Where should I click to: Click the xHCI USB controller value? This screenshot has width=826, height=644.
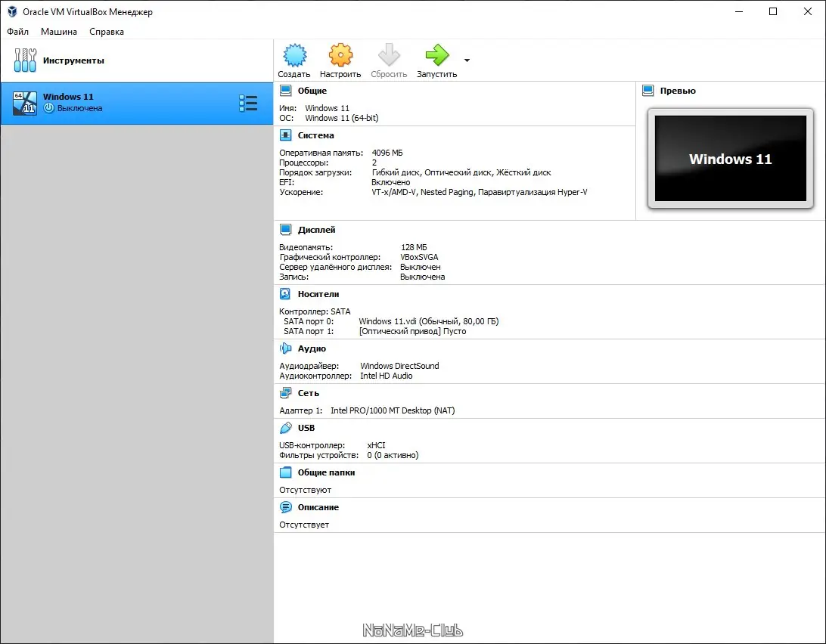tap(376, 445)
